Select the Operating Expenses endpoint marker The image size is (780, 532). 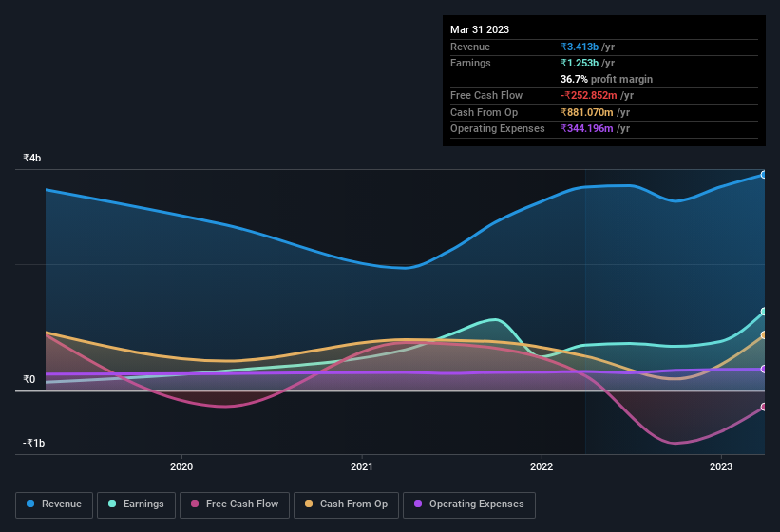click(763, 369)
